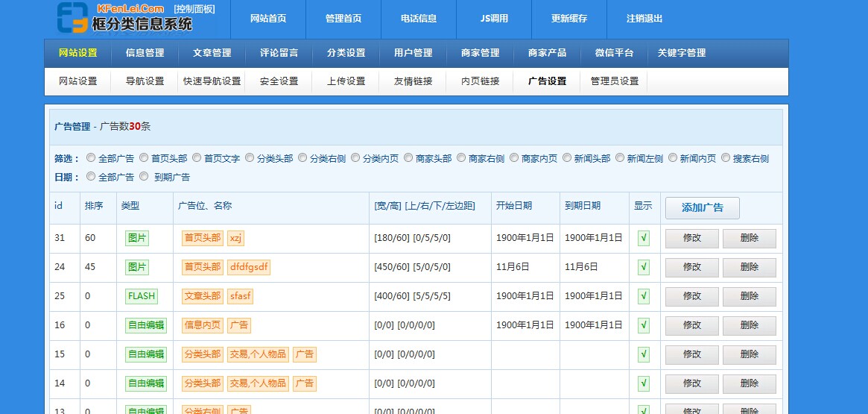
Task: Click the FLASH type tag in row 25
Action: coord(142,296)
